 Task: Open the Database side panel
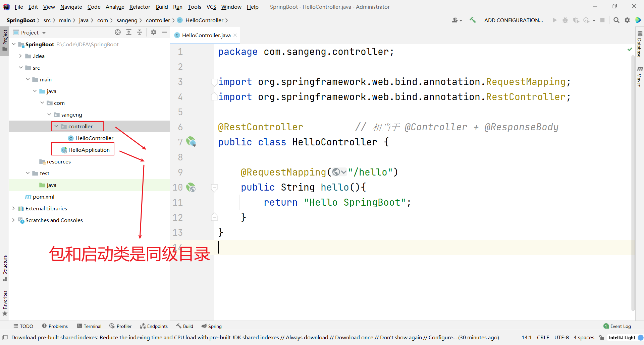point(640,44)
